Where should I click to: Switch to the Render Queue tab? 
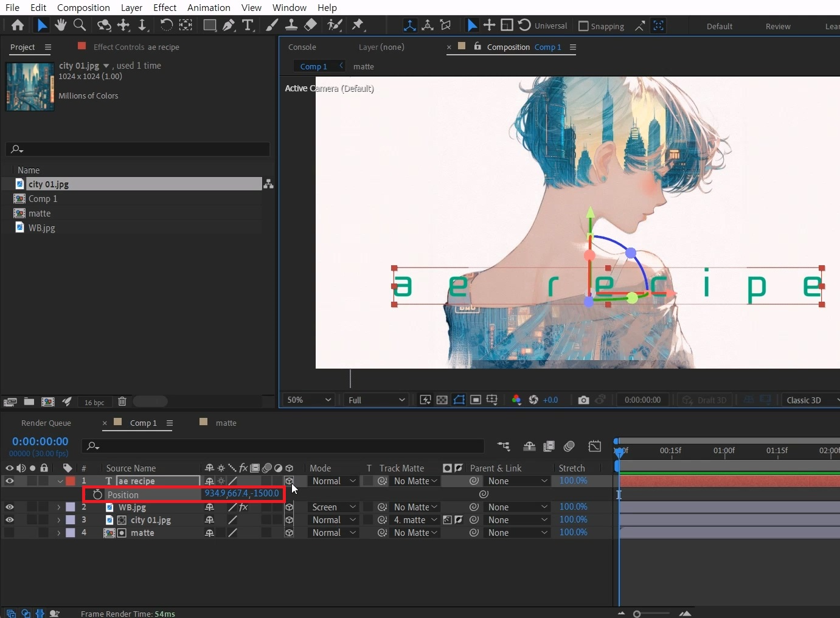point(46,423)
